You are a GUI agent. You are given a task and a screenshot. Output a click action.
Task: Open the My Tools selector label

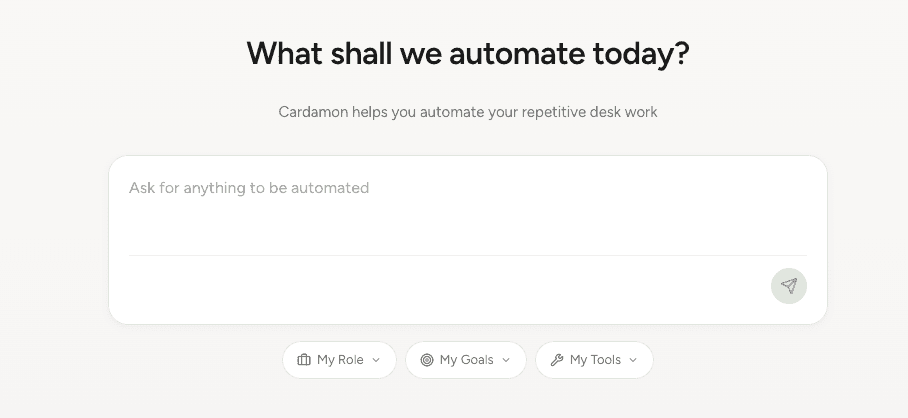(595, 360)
